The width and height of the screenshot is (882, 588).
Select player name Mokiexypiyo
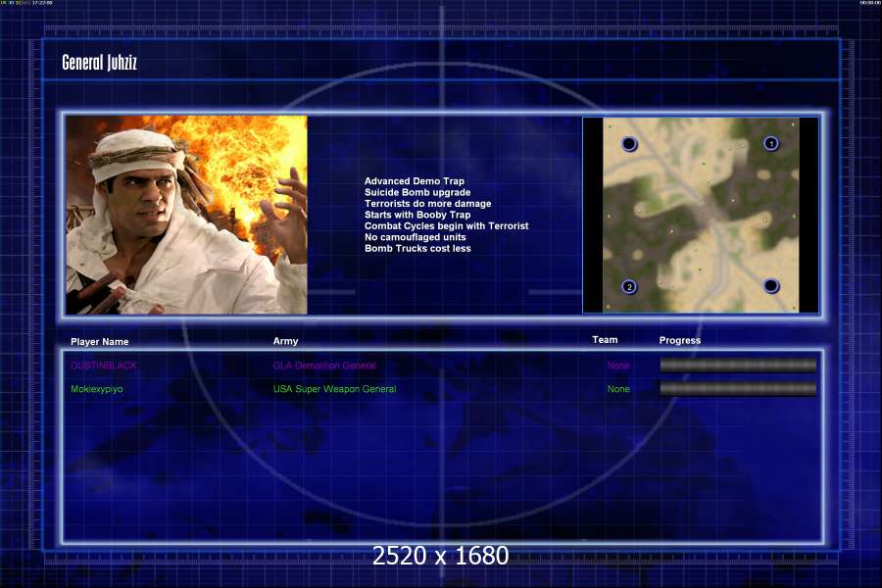(97, 389)
